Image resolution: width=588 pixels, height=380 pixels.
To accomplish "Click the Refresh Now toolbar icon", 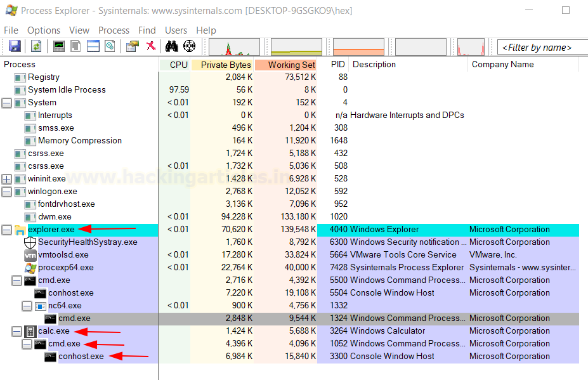I will tap(36, 46).
